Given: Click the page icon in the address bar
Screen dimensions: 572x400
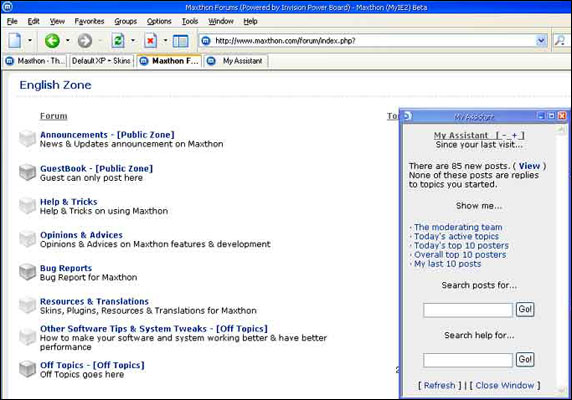Looking at the screenshot, I should click(x=206, y=41).
